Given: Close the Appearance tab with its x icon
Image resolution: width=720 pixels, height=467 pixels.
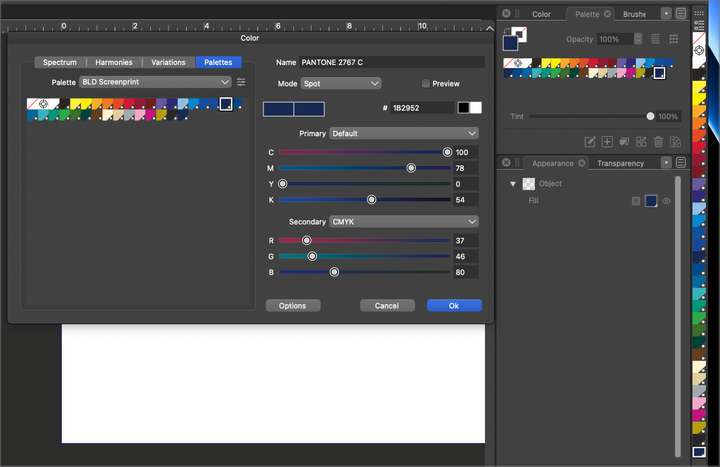Looking at the screenshot, I should (581, 163).
